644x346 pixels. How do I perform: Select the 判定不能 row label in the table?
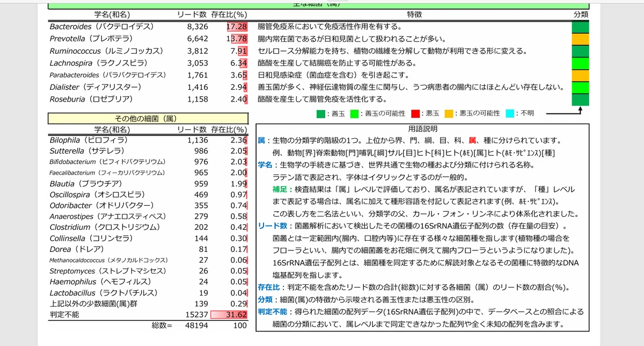(x=64, y=314)
